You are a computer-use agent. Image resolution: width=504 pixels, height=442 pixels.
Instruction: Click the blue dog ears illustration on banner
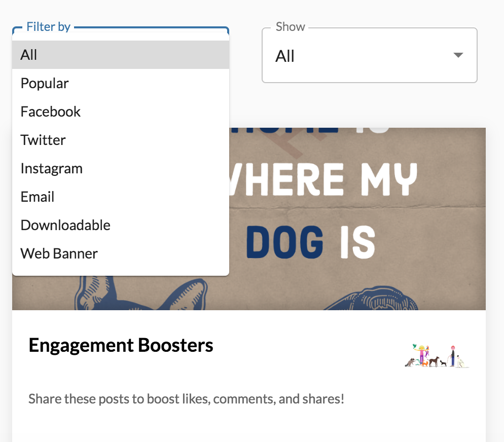click(x=141, y=292)
